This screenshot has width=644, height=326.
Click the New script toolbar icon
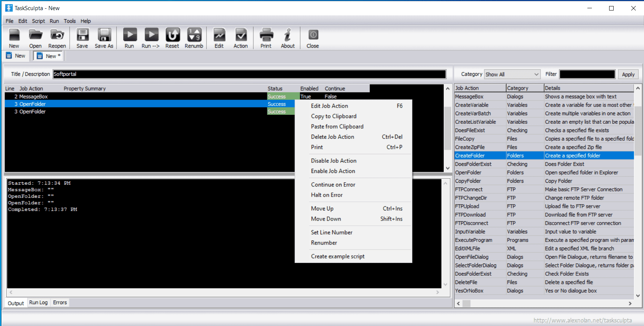pyautogui.click(x=14, y=38)
